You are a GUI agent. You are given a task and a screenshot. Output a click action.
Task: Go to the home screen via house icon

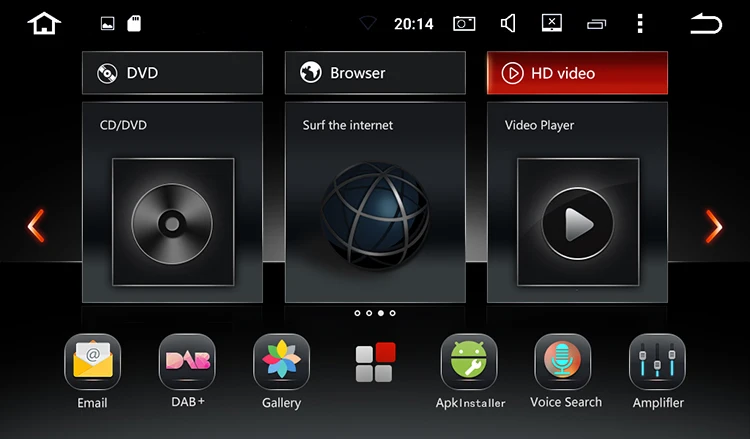click(44, 23)
